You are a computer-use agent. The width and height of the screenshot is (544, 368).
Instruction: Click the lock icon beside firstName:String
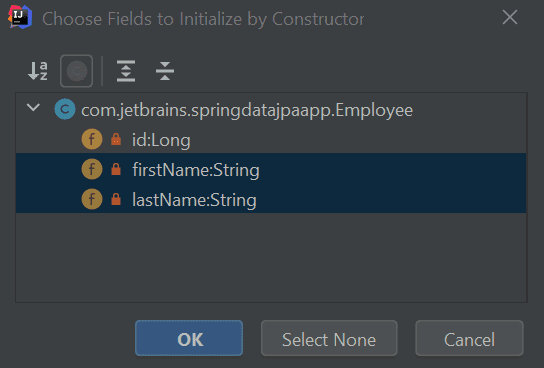(116, 169)
